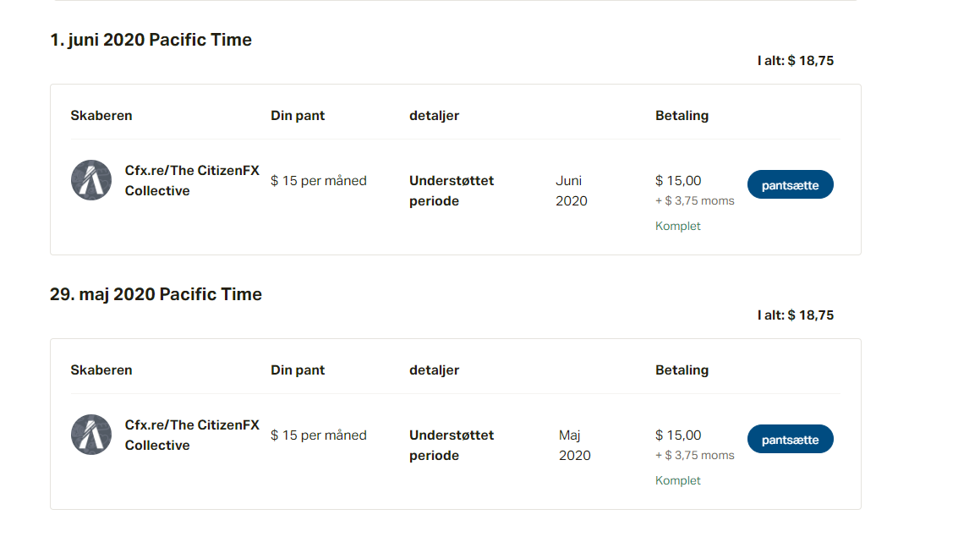Click the Betaling column header in June table

tap(682, 115)
